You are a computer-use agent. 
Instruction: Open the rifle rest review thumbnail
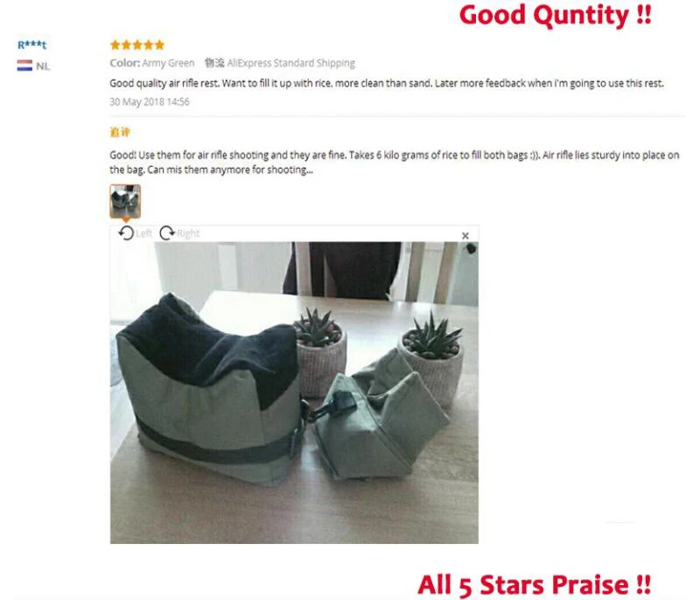click(125, 201)
